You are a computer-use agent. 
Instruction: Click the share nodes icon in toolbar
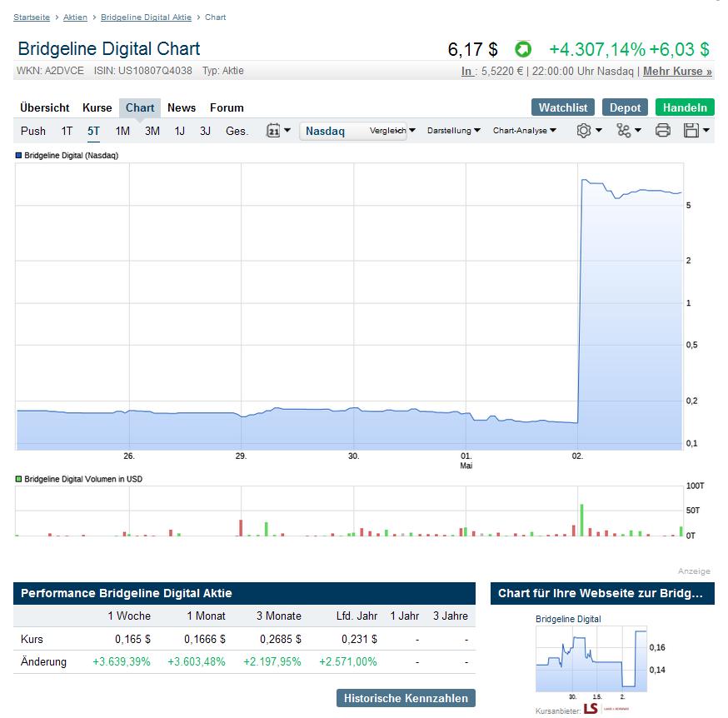pyautogui.click(x=623, y=131)
